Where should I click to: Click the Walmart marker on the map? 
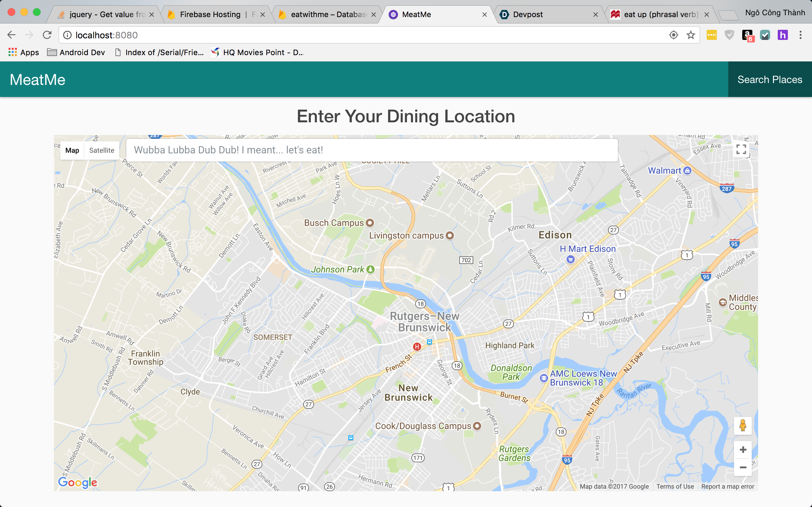click(687, 171)
